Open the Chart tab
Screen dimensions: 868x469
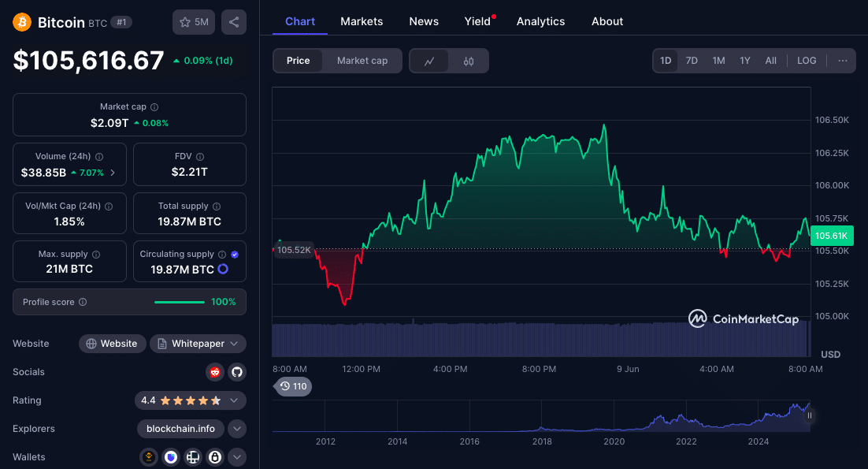[300, 21]
